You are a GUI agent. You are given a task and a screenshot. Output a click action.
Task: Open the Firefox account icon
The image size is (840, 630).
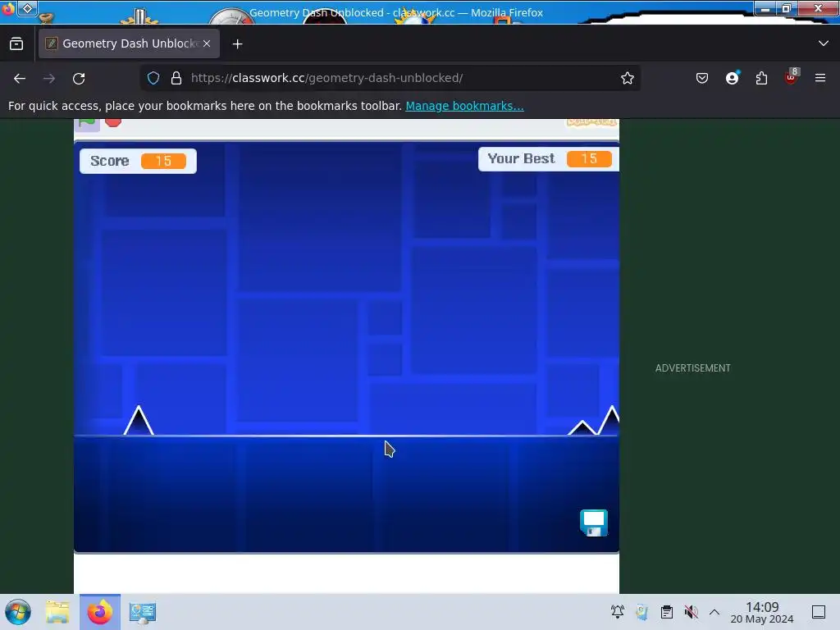tap(732, 78)
